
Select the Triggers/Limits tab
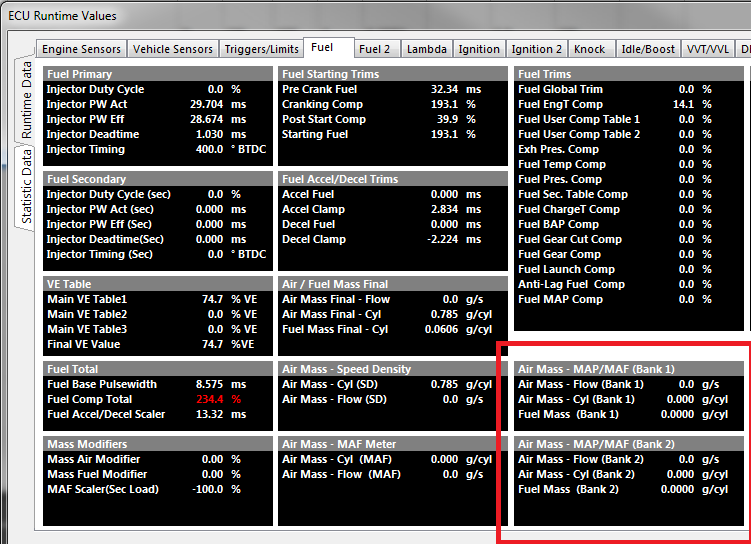[x=262, y=49]
